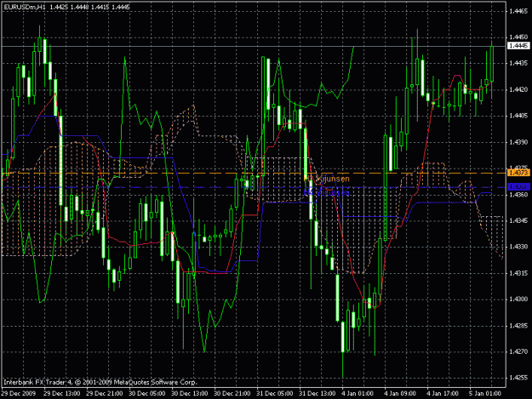Screen dimensions: 532x399
Task: Click the 4 Jan 01:00 time label
Action: tap(358, 394)
